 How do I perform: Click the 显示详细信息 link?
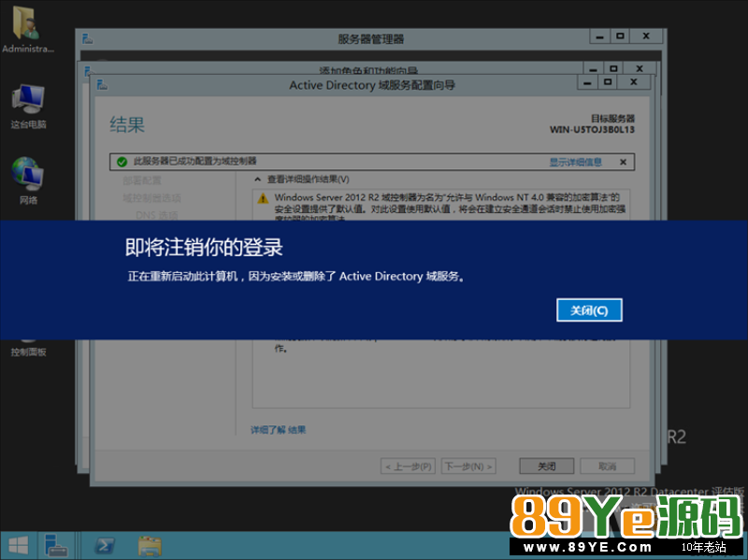(x=575, y=162)
